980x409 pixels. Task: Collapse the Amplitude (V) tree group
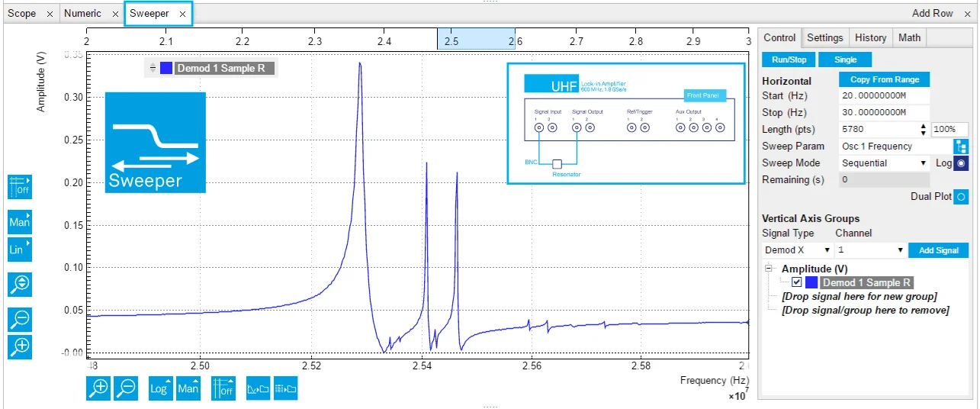[769, 269]
